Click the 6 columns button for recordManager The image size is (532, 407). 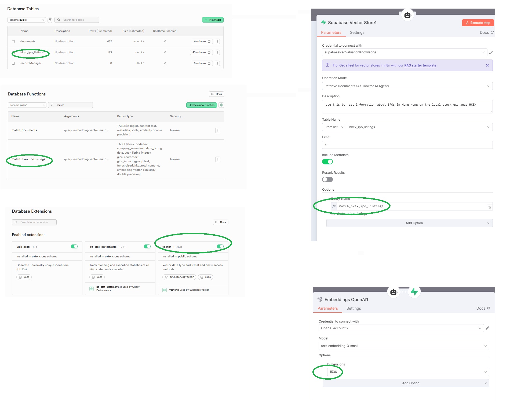click(x=202, y=64)
